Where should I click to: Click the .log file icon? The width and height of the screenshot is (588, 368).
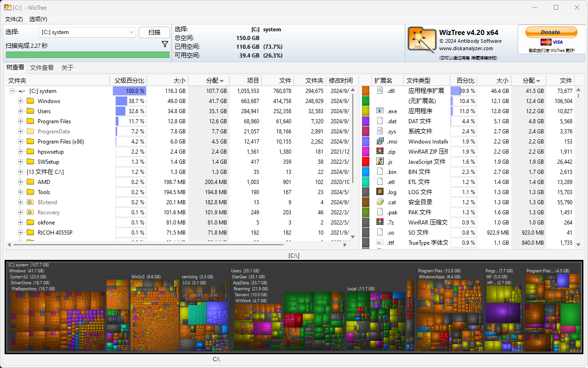[380, 192]
